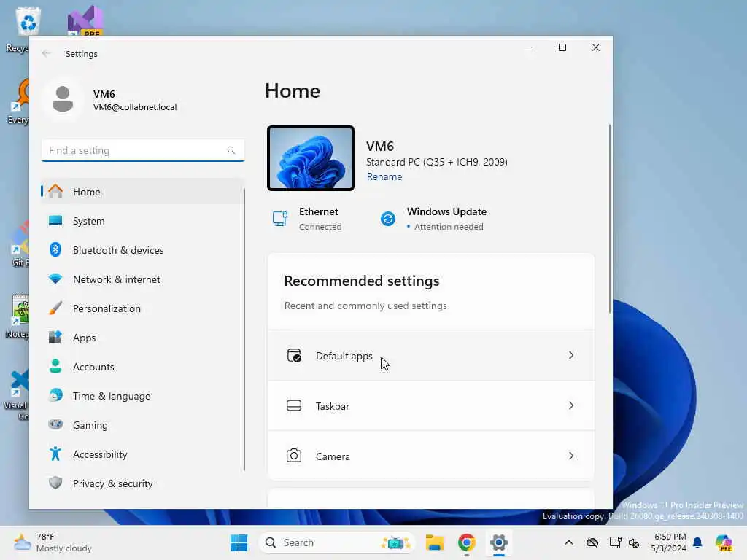Open Camera recommended setting
This screenshot has height=560, width=747.
point(430,456)
